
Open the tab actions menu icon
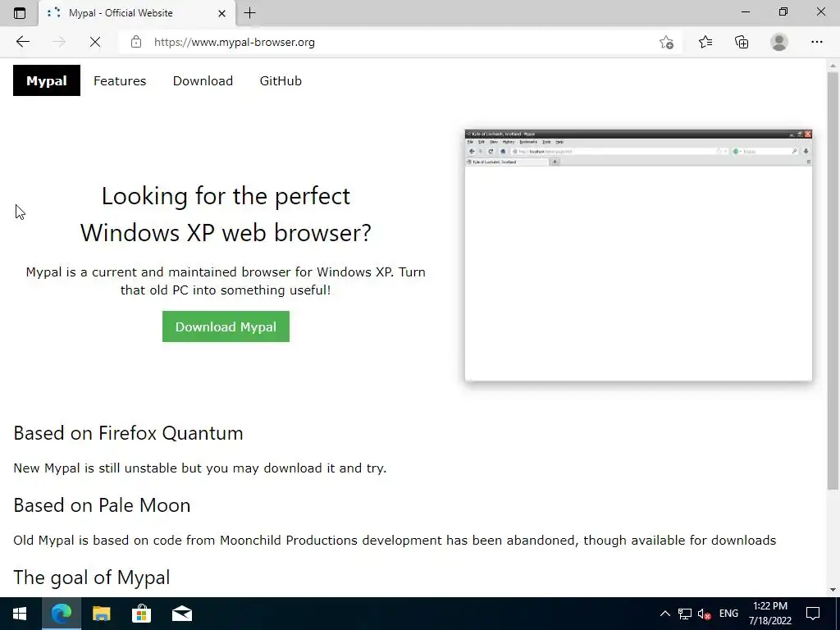pyautogui.click(x=20, y=13)
